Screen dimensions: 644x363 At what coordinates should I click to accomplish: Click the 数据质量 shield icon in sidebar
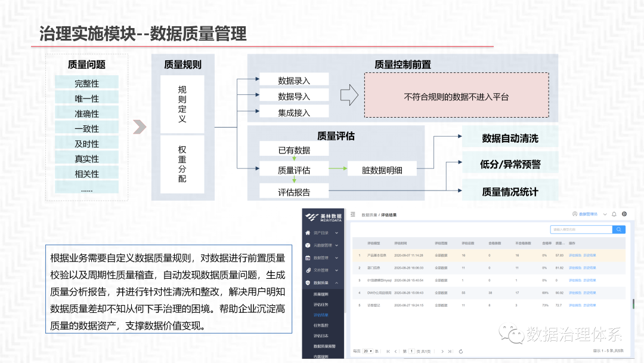(x=306, y=281)
